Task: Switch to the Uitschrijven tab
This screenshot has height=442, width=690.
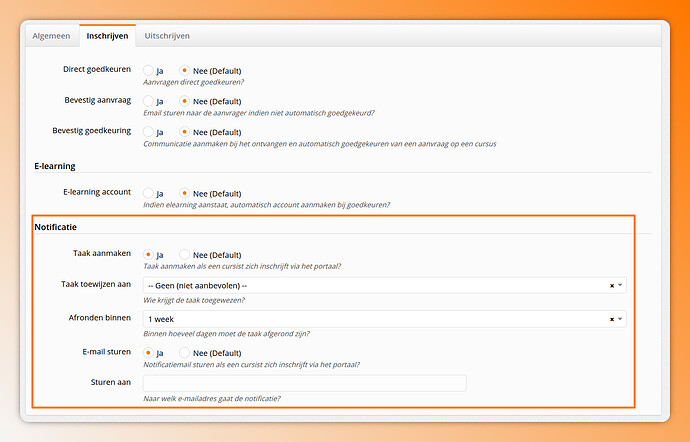Action: pyautogui.click(x=167, y=36)
